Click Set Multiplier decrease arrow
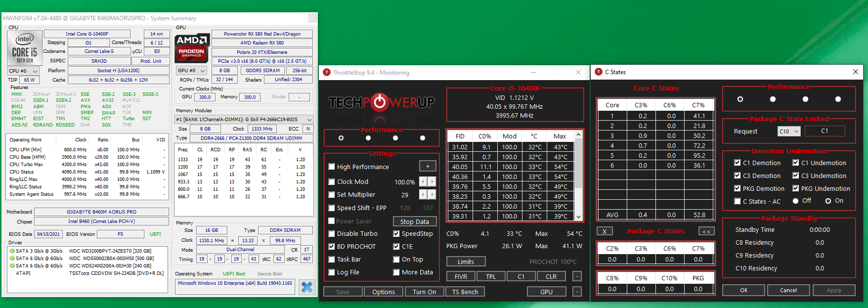The image size is (868, 308). click(423, 194)
